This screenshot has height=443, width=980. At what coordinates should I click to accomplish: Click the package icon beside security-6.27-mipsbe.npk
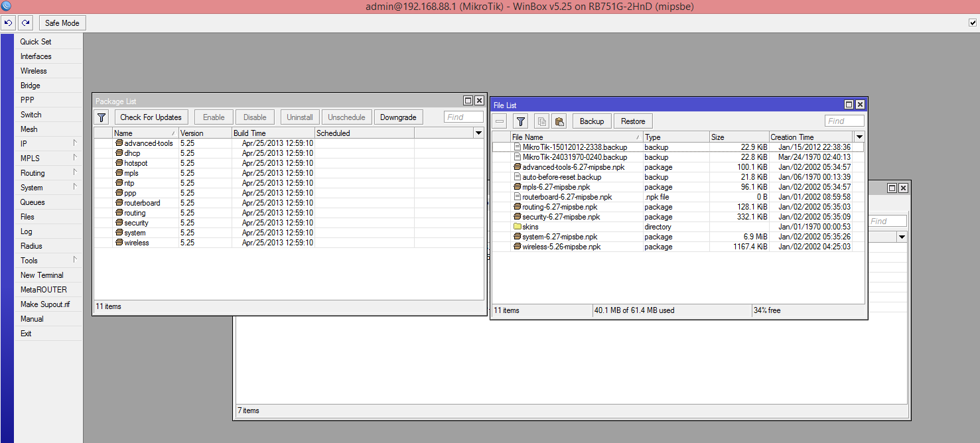[x=518, y=217]
